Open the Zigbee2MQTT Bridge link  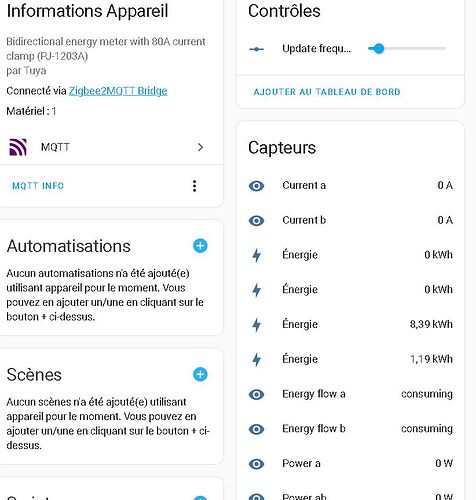pyautogui.click(x=118, y=91)
